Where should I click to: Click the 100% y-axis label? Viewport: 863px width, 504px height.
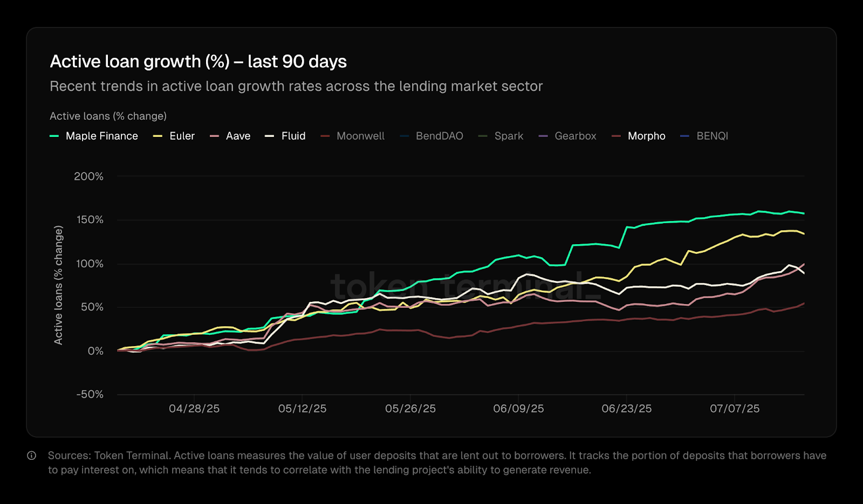click(x=90, y=264)
